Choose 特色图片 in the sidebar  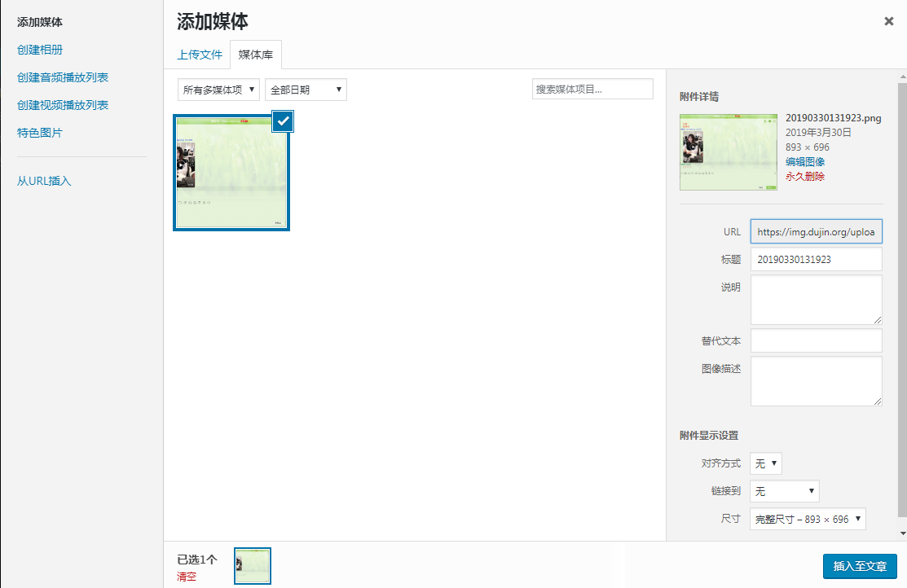pyautogui.click(x=40, y=133)
